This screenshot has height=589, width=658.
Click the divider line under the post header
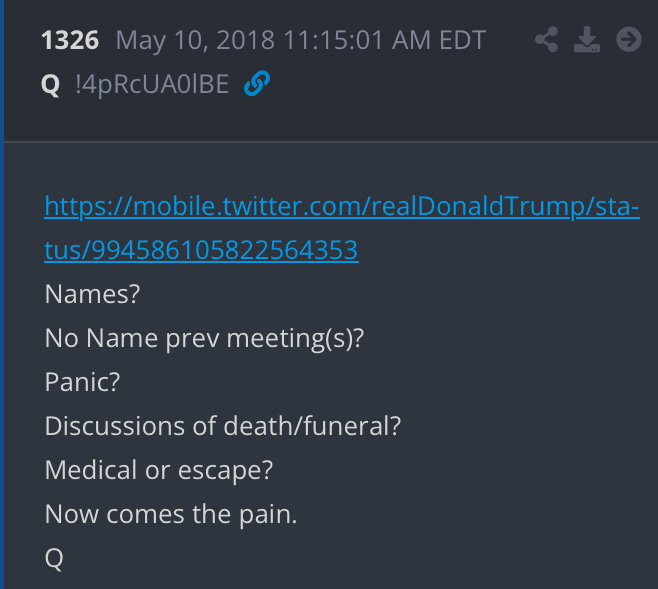coord(331,142)
